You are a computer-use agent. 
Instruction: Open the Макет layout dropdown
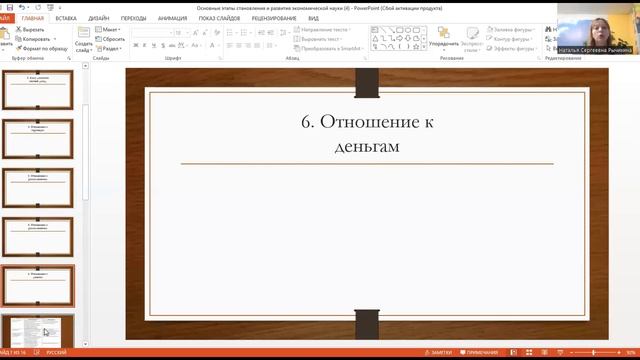(108, 29)
